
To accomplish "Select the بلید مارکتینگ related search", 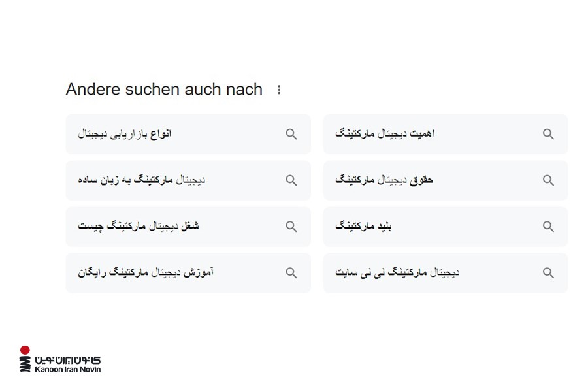I will [363, 227].
